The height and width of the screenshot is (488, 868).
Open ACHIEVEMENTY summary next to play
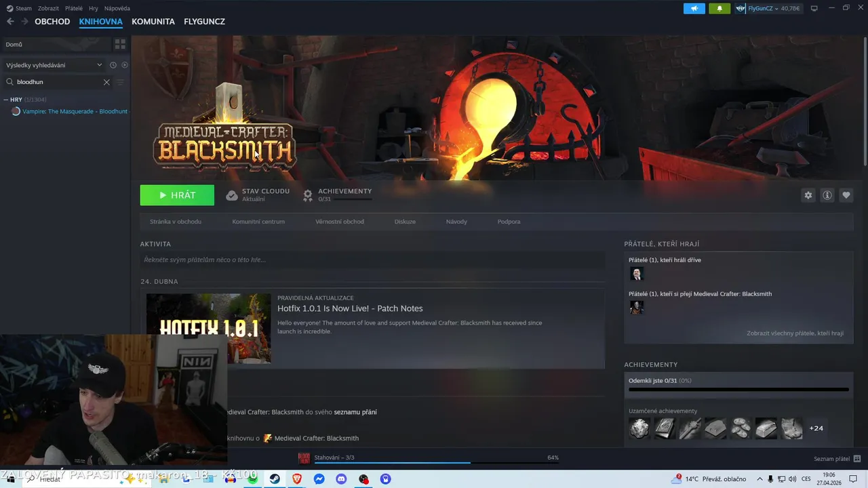(x=337, y=195)
